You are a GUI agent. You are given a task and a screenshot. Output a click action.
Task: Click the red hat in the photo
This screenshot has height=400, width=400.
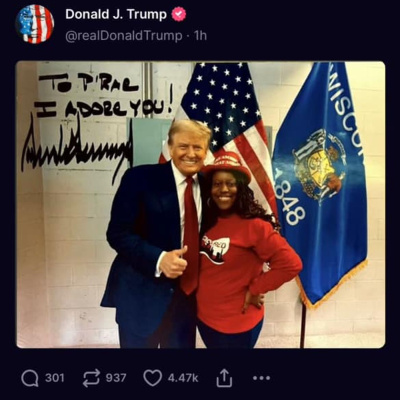pyautogui.click(x=226, y=165)
